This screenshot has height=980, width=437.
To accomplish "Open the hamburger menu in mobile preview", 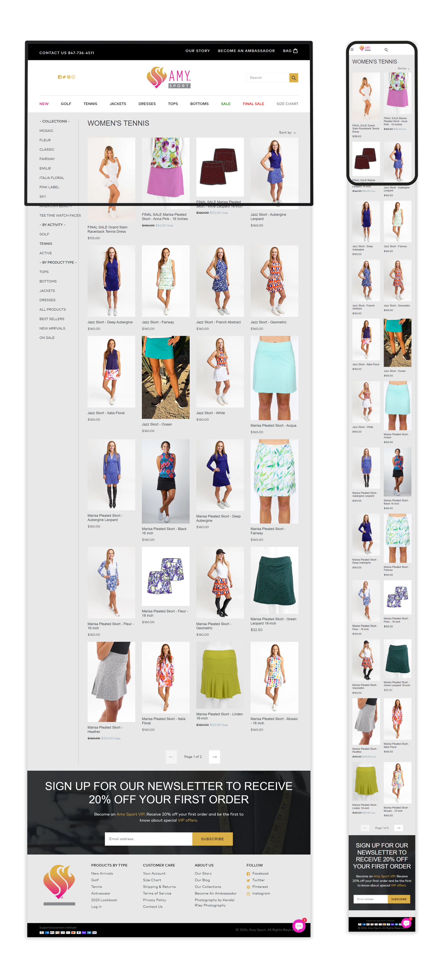I will click(351, 49).
